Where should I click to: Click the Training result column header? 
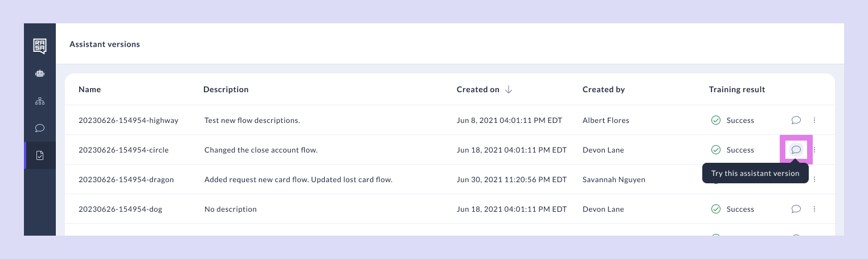[736, 89]
